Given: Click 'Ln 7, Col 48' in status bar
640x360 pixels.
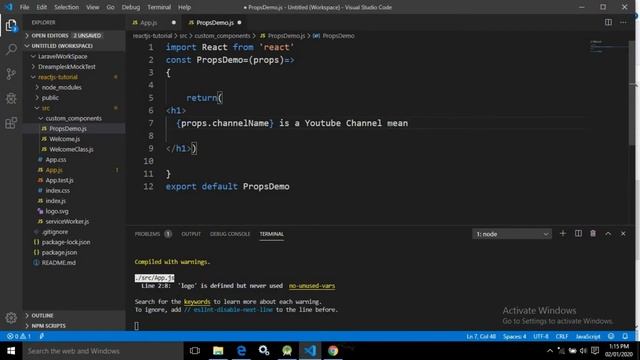Looking at the screenshot, I should click(x=481, y=336).
